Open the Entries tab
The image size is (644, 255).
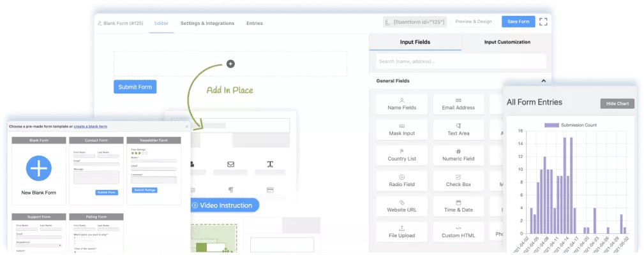[x=254, y=23]
